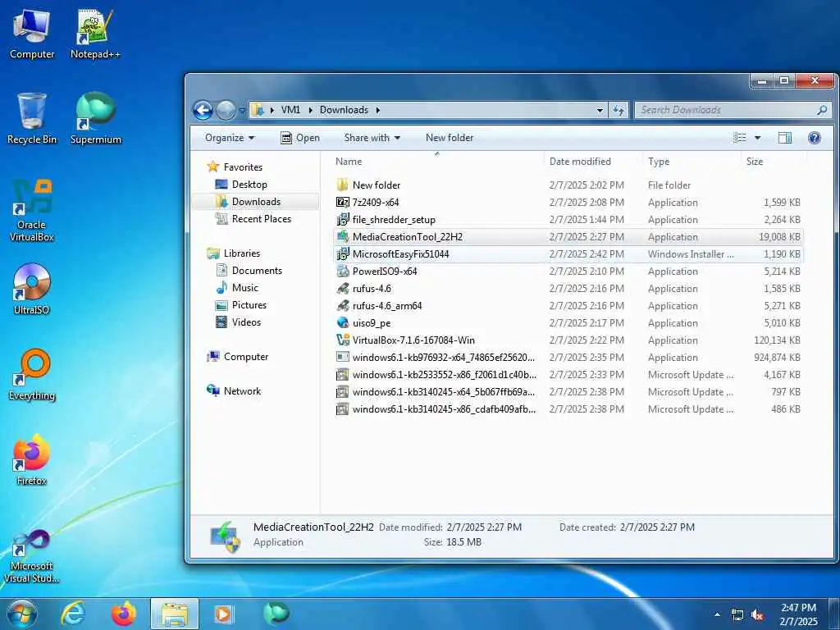Open Explorer Help question mark icon
Viewport: 840px width, 630px height.
tap(815, 138)
